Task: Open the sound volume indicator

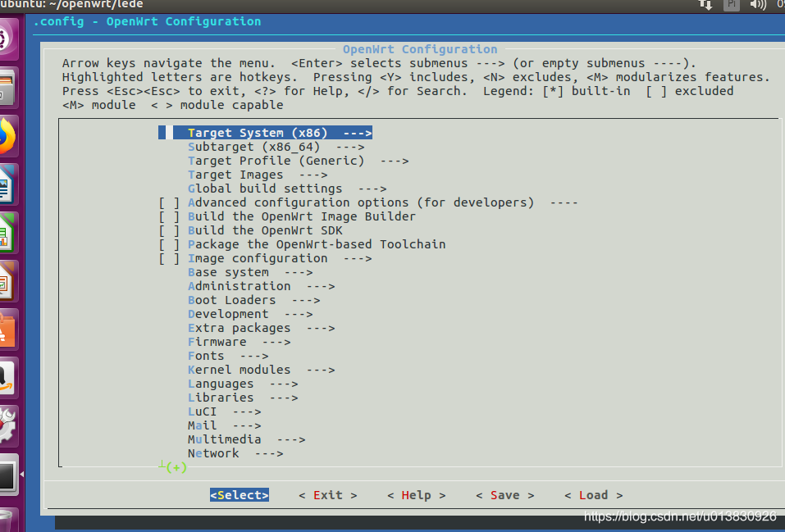Action: click(x=758, y=5)
